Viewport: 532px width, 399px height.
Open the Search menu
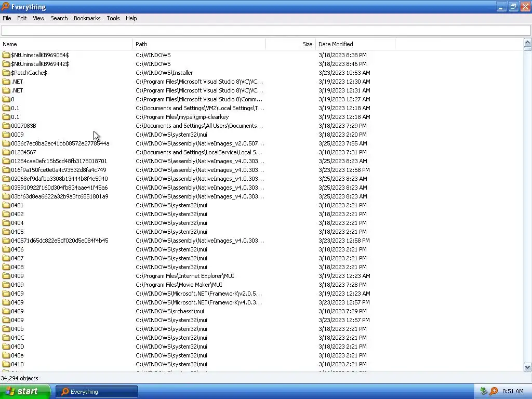59,18
